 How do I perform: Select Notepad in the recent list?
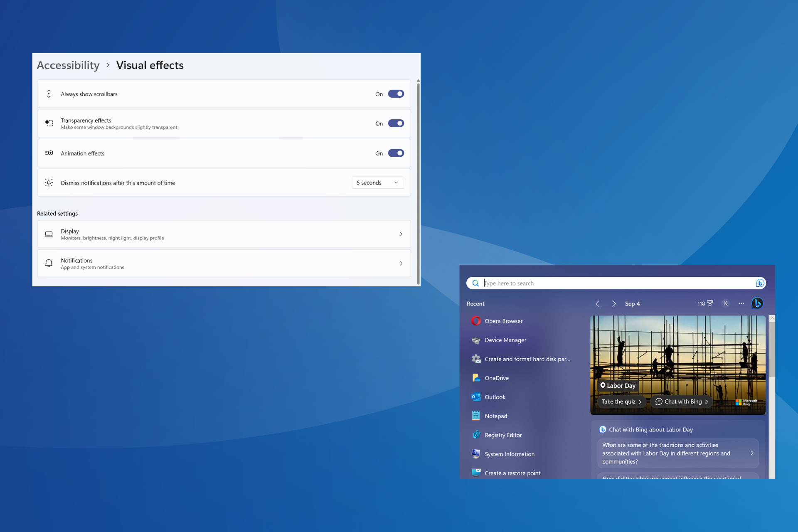click(x=495, y=416)
